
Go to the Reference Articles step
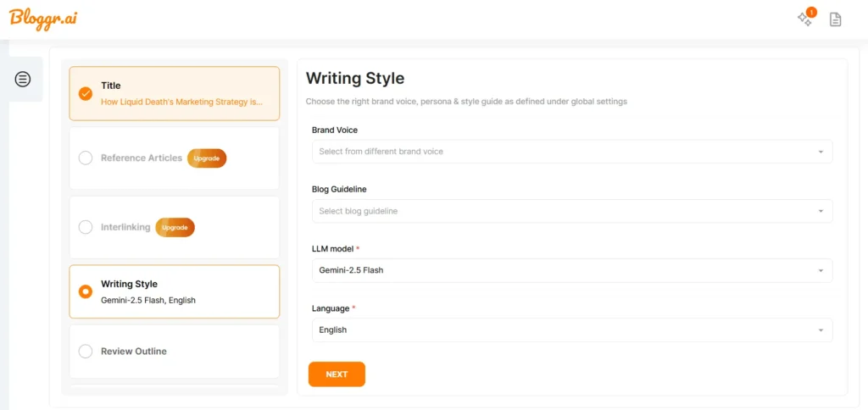pos(175,158)
